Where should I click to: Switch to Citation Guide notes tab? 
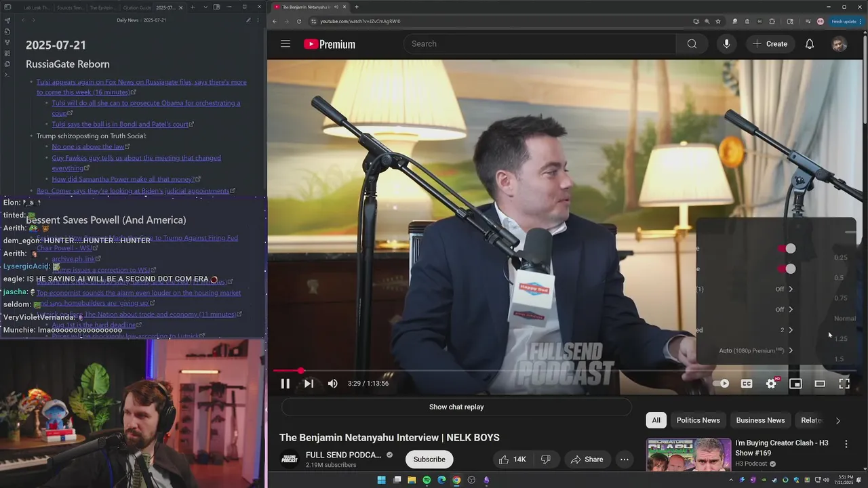click(x=137, y=7)
